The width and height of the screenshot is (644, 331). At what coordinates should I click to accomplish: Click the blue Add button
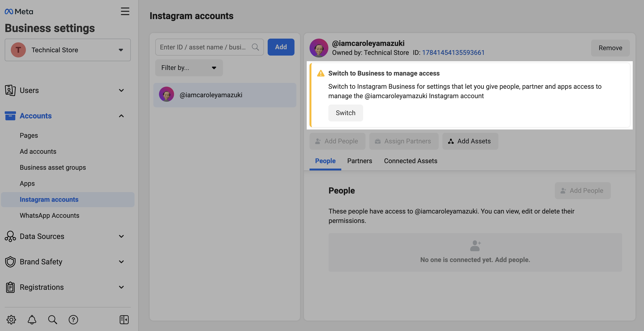[x=281, y=47]
